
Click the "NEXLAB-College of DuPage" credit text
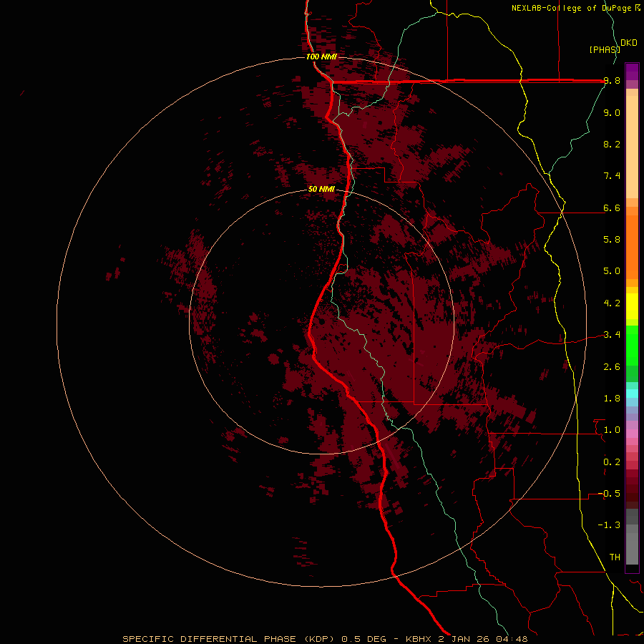(571, 8)
